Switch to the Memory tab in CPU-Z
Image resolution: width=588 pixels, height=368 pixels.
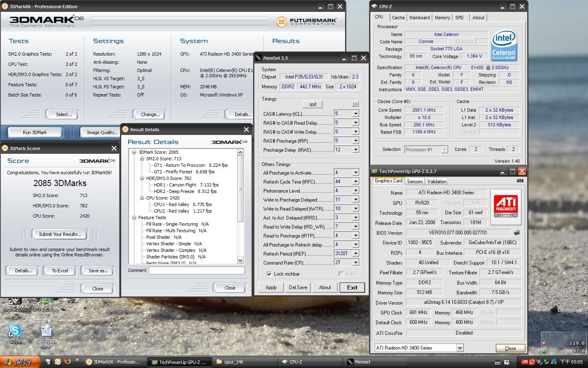click(442, 18)
